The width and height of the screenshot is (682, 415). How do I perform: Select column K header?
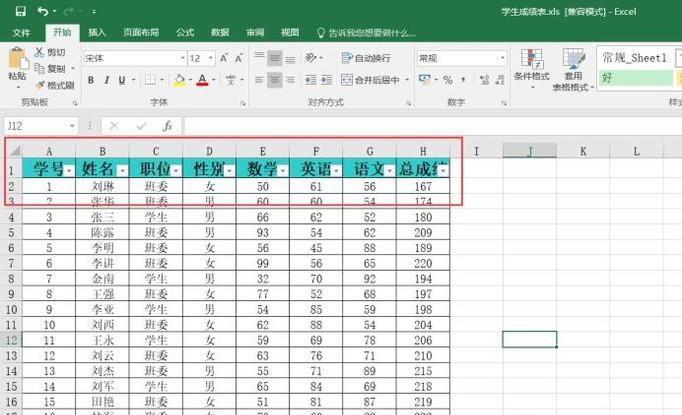tap(583, 151)
